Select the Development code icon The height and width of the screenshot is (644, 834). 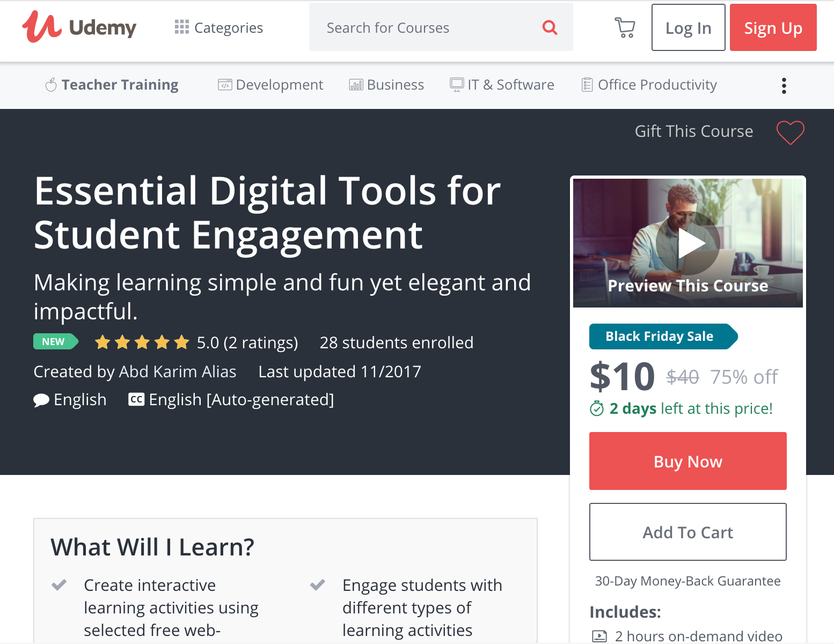point(225,84)
